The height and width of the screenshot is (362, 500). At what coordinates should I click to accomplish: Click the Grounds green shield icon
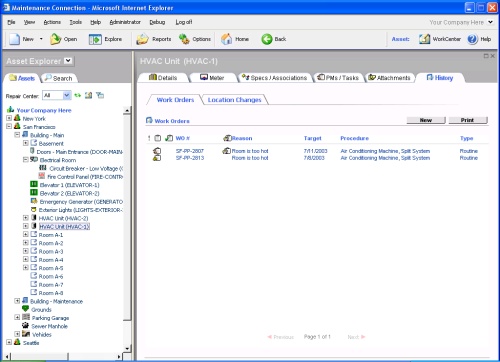coord(25,309)
